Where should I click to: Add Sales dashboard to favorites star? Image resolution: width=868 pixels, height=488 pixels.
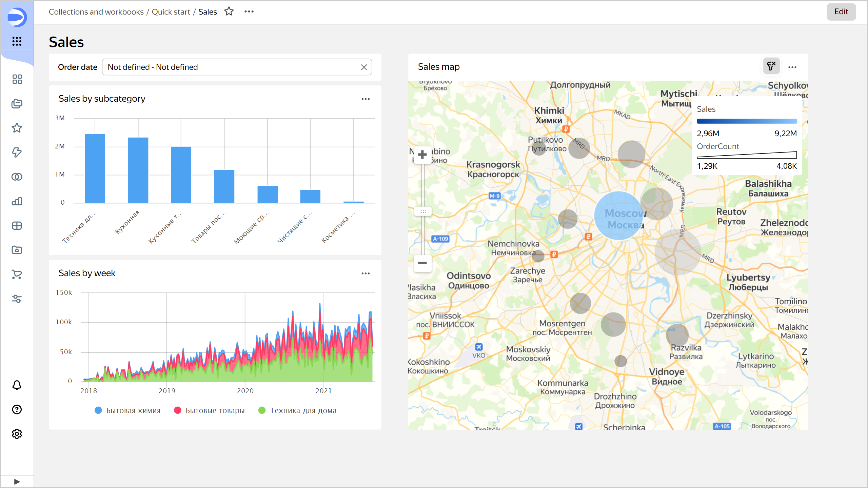pos(229,12)
